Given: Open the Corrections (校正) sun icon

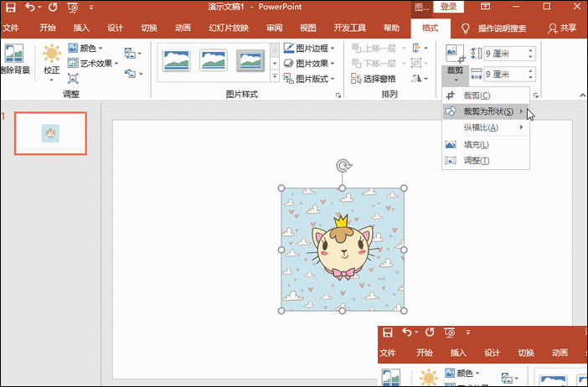Looking at the screenshot, I should 52,59.
